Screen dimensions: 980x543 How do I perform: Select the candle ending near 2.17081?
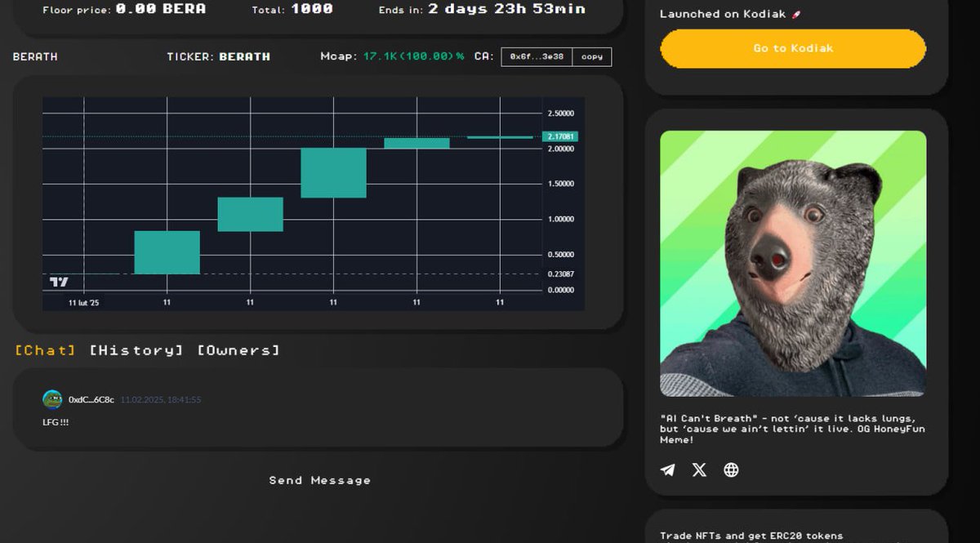(500, 137)
